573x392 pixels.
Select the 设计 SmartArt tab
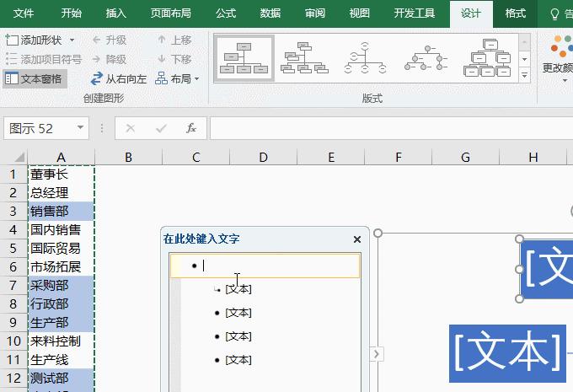[x=471, y=13]
